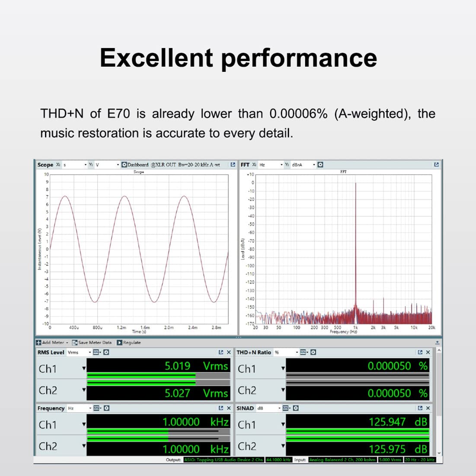476x476 pixels.
Task: Open FFT X-axis Hz unit dropdown
Action: [x=271, y=165]
